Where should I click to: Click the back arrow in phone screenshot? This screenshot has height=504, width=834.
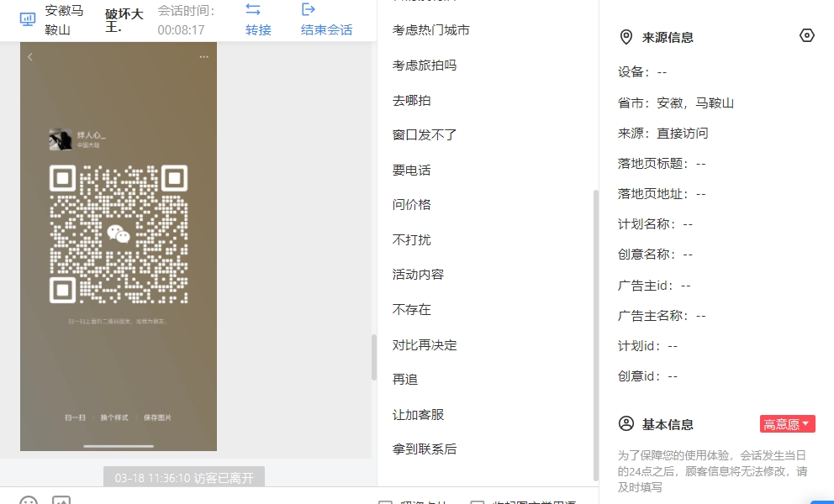coord(30,57)
